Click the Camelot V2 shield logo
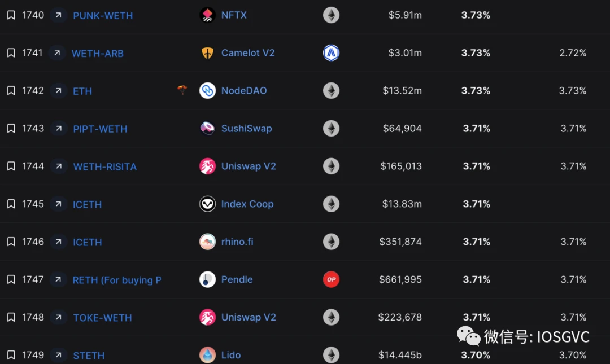 pyautogui.click(x=207, y=53)
